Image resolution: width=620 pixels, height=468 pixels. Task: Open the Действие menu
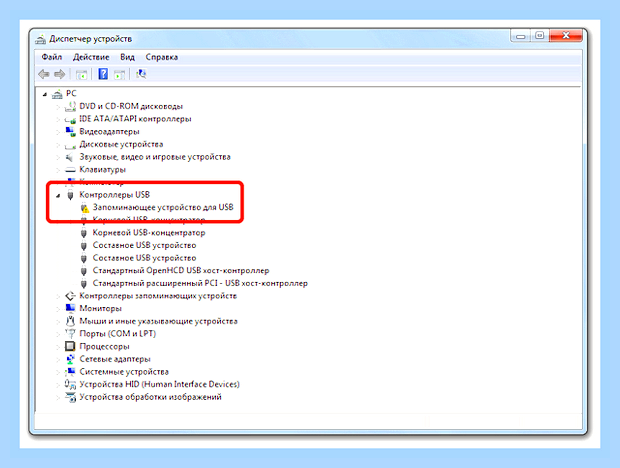point(91,57)
